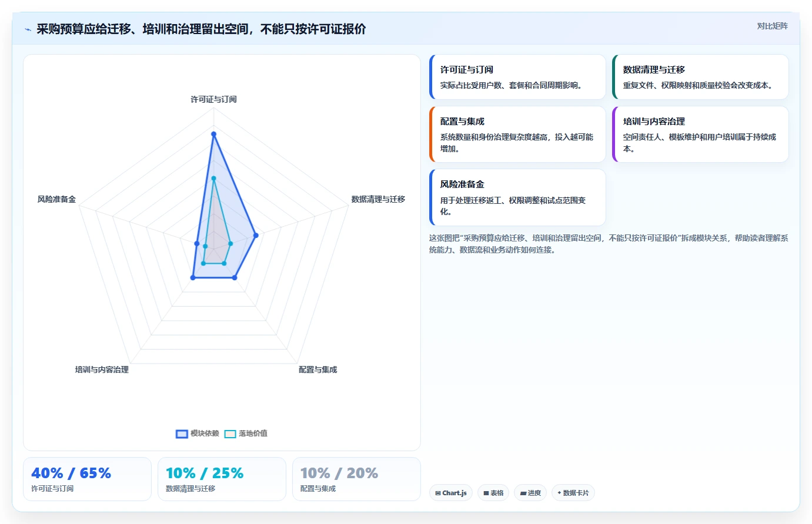
Task: Open the 许可证与订阅 info card
Action: (x=517, y=77)
